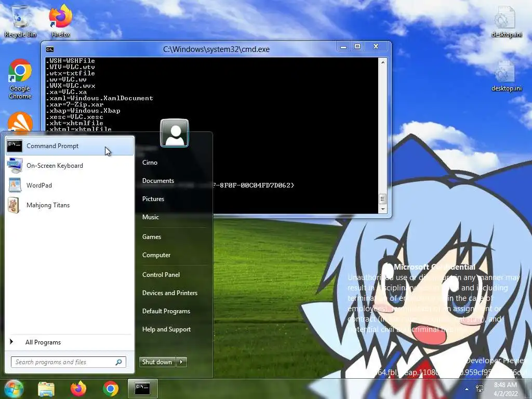Image resolution: width=532 pixels, height=399 pixels.
Task: Open Devices and Printers
Action: click(170, 293)
